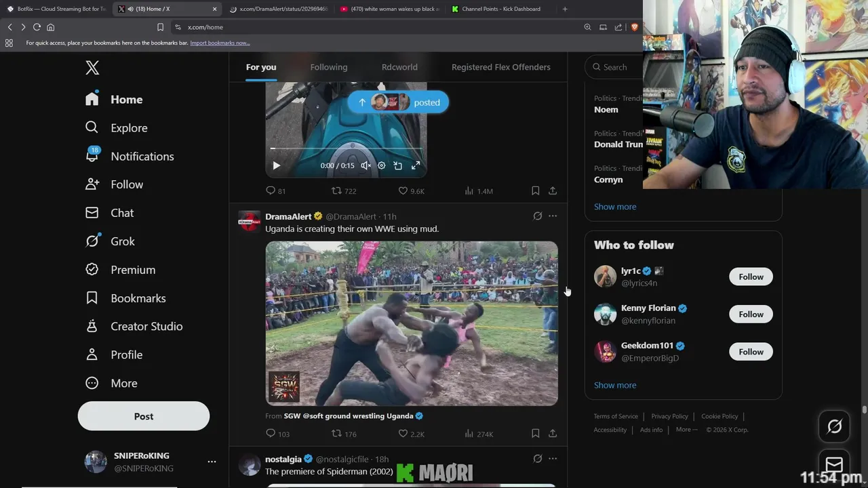Toggle picture-in-picture on the video
Image resolution: width=868 pixels, height=488 pixels.
pyautogui.click(x=398, y=165)
